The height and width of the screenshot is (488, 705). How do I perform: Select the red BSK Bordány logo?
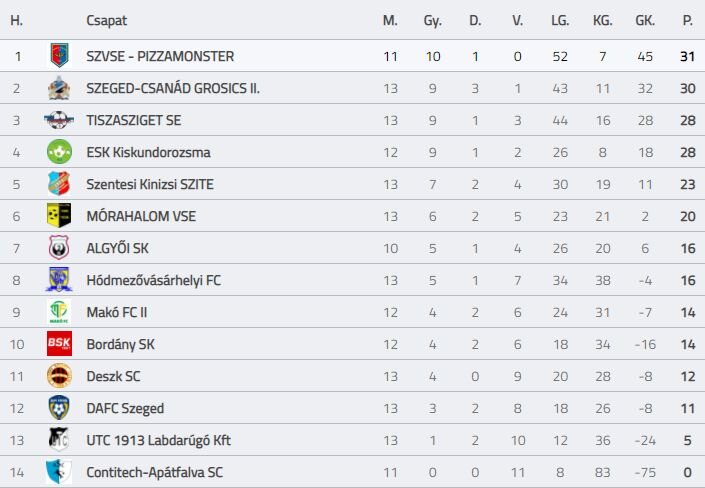point(59,344)
